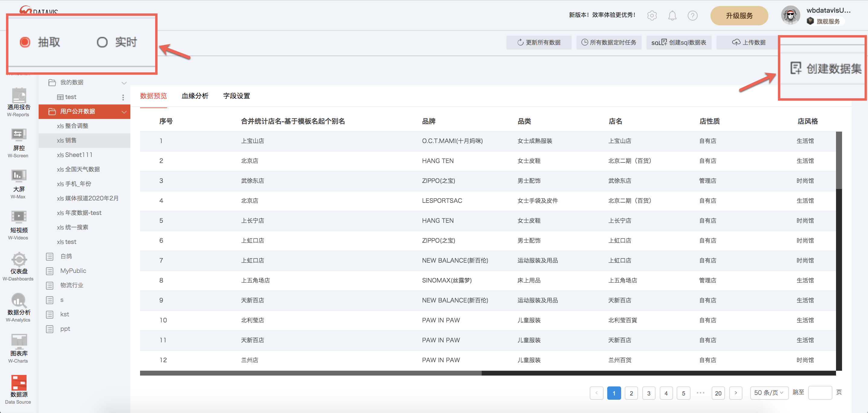Open the MyPublic folder item

(73, 271)
